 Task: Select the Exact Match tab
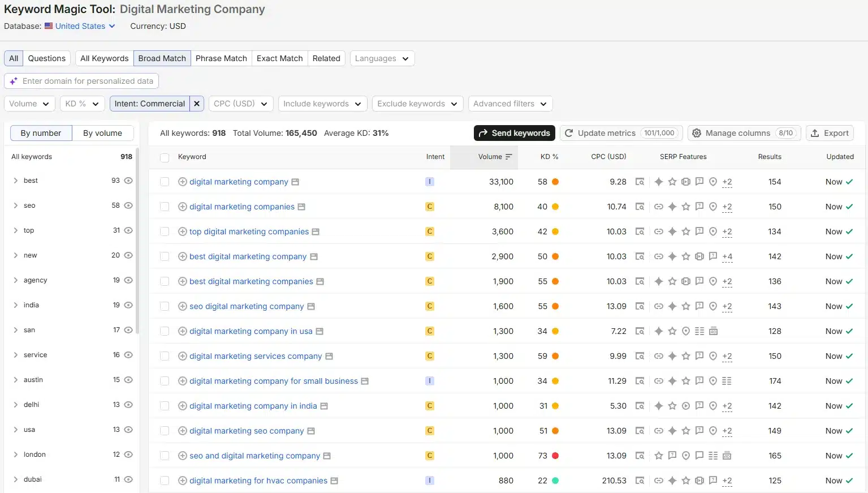280,58
